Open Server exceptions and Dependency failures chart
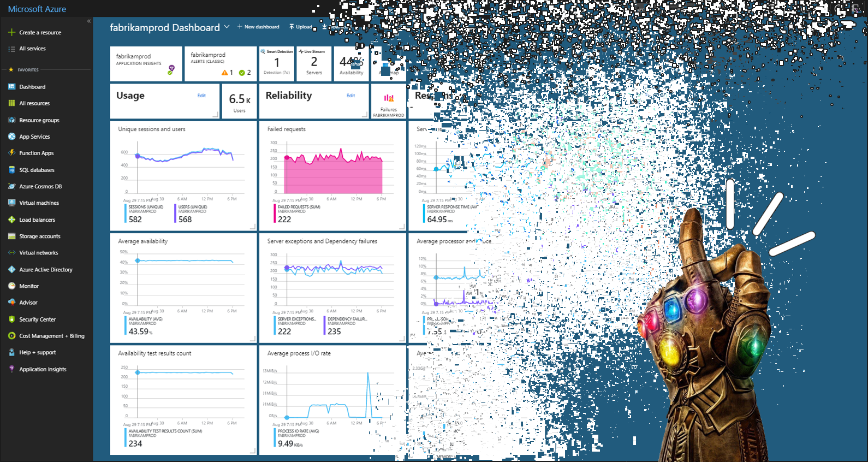This screenshot has height=462, width=868. click(x=332, y=288)
